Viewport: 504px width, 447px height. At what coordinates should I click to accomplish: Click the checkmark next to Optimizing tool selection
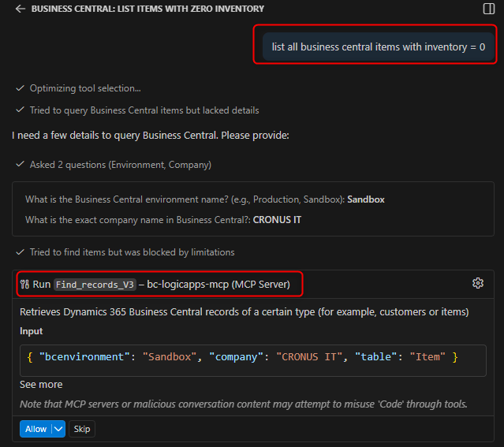coord(20,88)
